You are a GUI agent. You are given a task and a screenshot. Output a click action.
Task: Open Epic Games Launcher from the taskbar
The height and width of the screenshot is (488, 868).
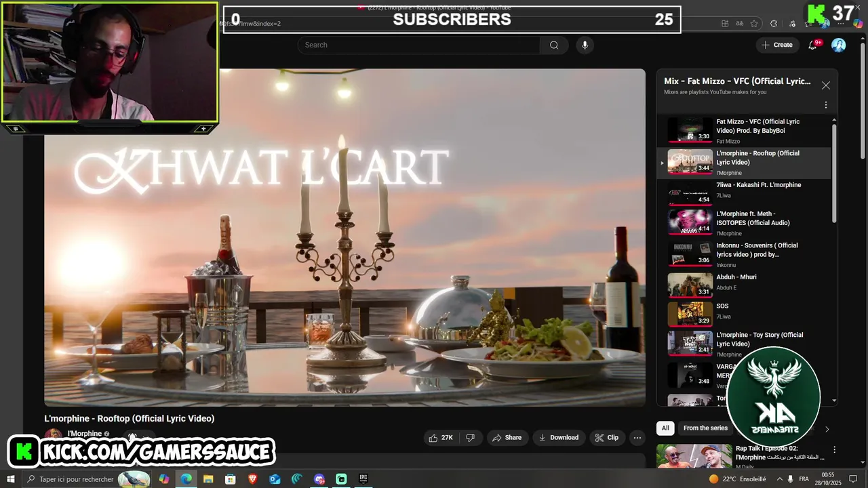pyautogui.click(x=363, y=479)
